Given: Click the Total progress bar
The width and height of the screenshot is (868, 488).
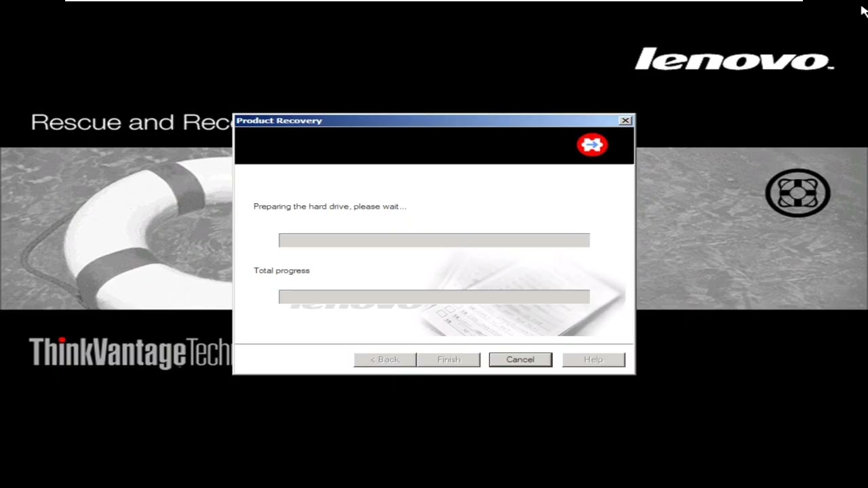Looking at the screenshot, I should pos(434,296).
